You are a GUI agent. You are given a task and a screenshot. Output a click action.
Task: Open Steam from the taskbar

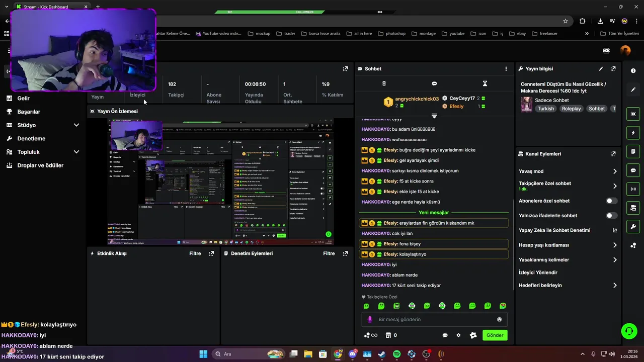[382, 354]
